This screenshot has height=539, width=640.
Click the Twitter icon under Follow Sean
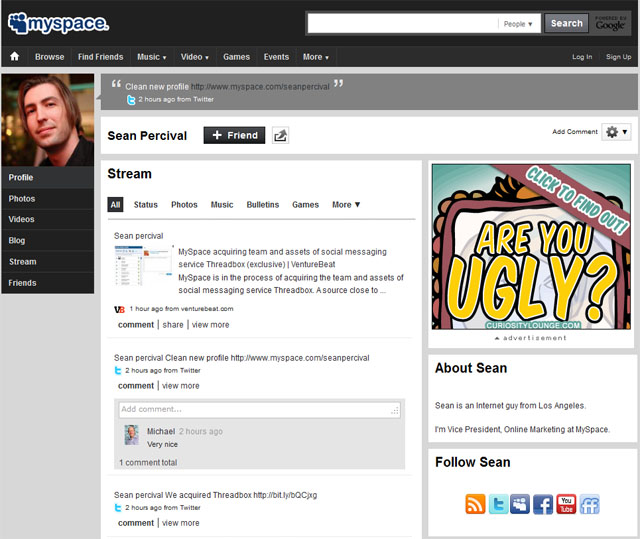point(498,504)
